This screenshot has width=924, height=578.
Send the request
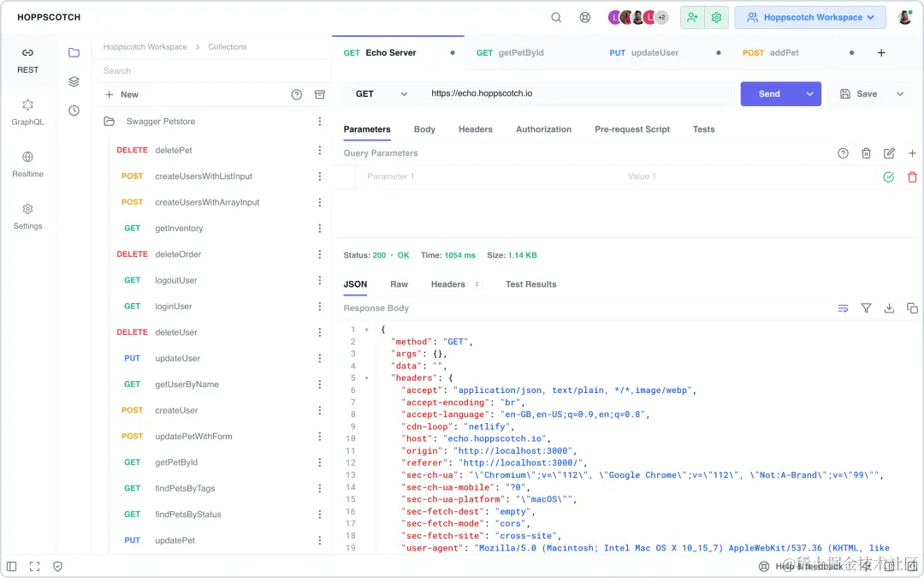click(769, 94)
